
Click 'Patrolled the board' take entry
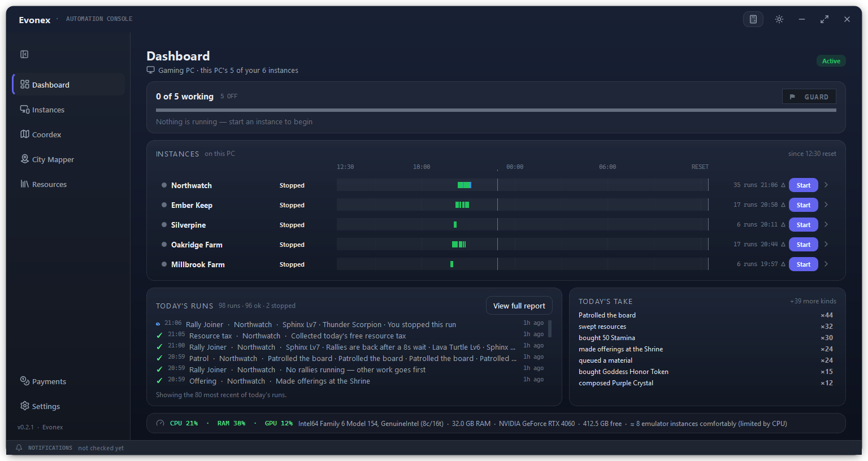coord(607,315)
